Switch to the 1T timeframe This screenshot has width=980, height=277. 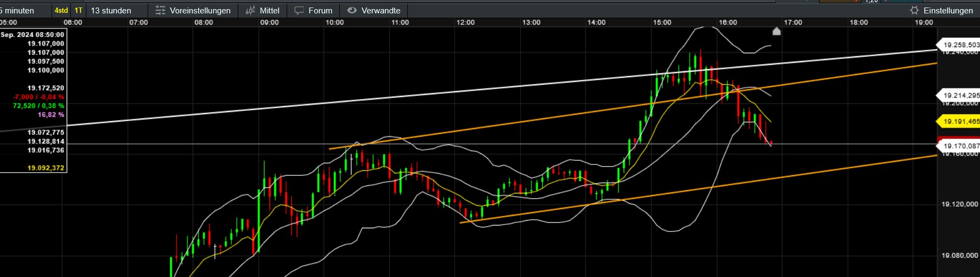point(78,10)
